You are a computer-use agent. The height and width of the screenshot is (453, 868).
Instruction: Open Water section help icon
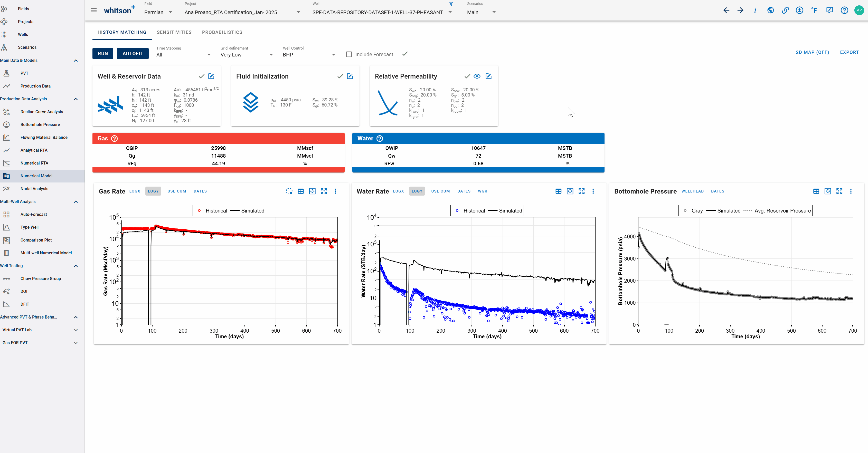[x=380, y=138]
